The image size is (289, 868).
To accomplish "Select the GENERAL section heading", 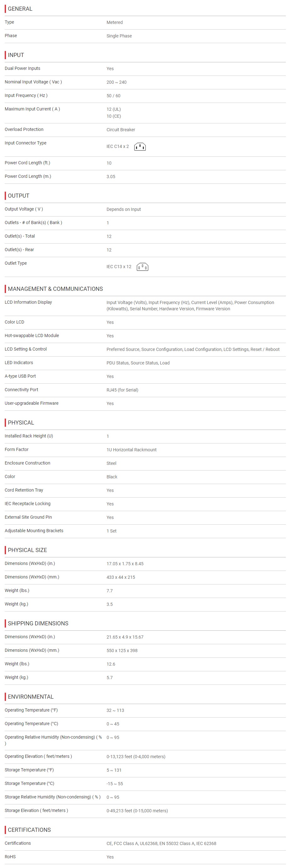I will 20,9.
